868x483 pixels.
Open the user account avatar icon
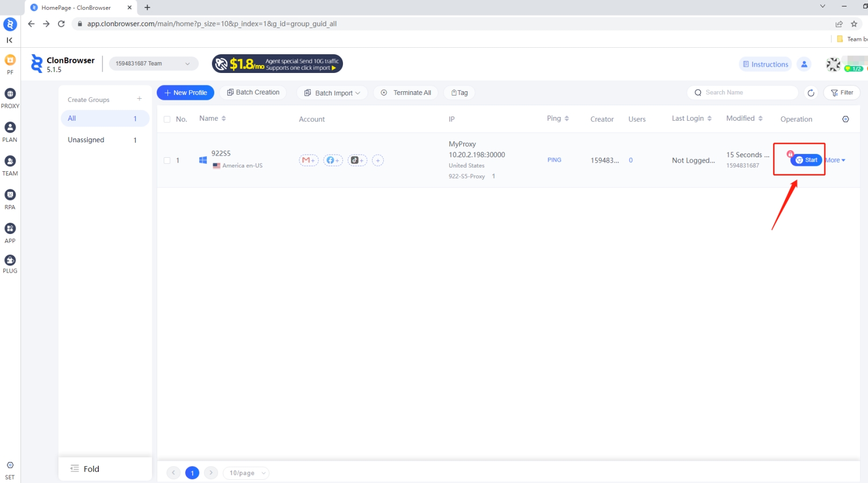(804, 64)
